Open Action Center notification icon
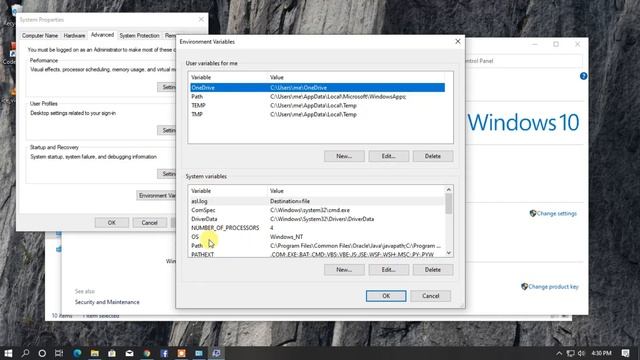 click(x=625, y=353)
